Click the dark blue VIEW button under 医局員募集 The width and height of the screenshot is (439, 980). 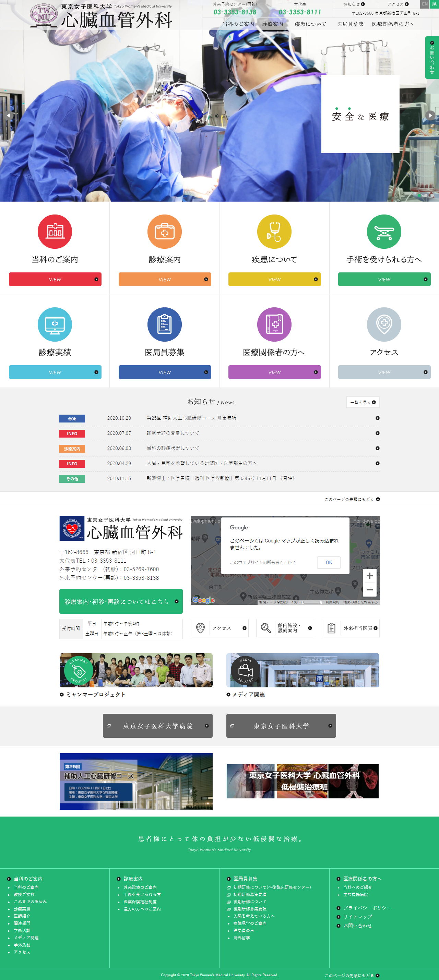pos(165,372)
